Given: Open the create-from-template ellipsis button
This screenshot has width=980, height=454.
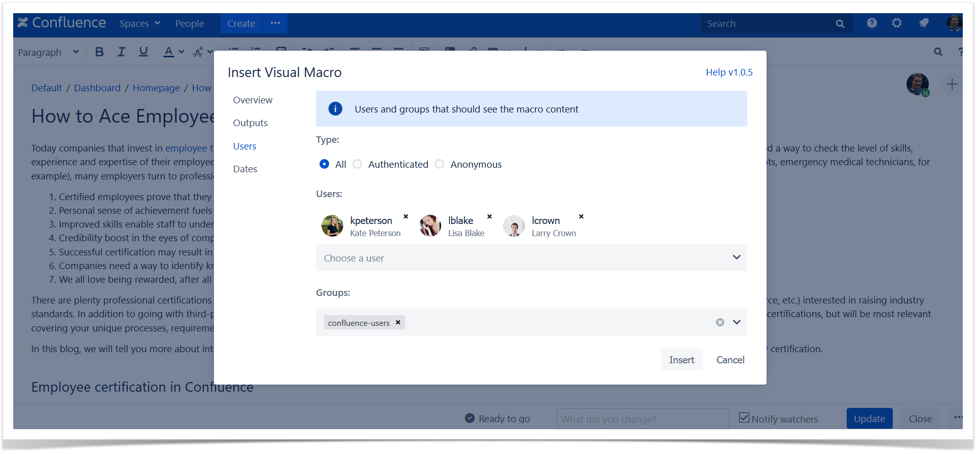Looking at the screenshot, I should (x=275, y=23).
